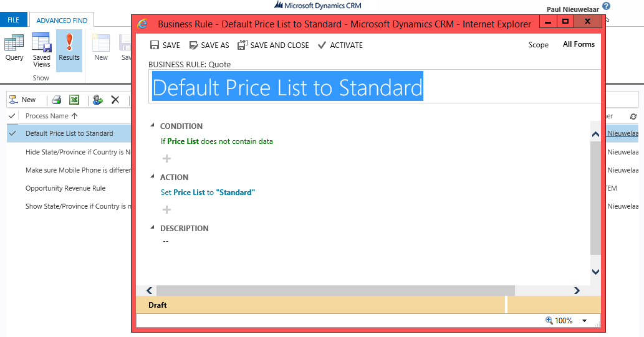Viewport: 644px width, 337px height.
Task: Click the help question mark icon
Action: 606,6
